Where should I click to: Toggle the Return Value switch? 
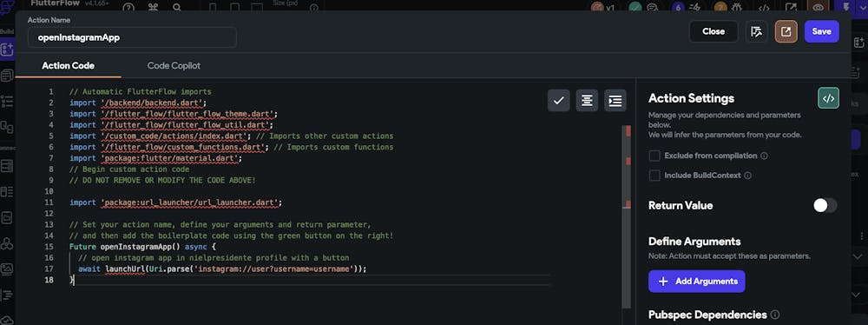(825, 205)
